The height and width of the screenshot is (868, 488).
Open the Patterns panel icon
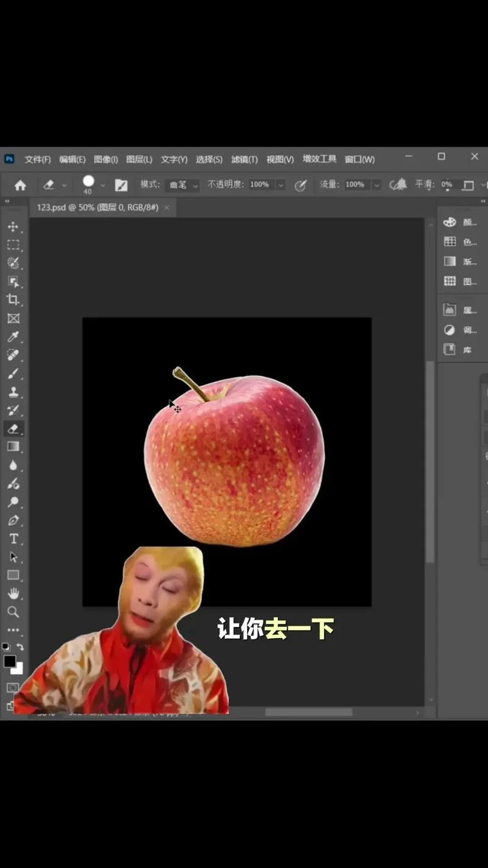click(x=450, y=281)
